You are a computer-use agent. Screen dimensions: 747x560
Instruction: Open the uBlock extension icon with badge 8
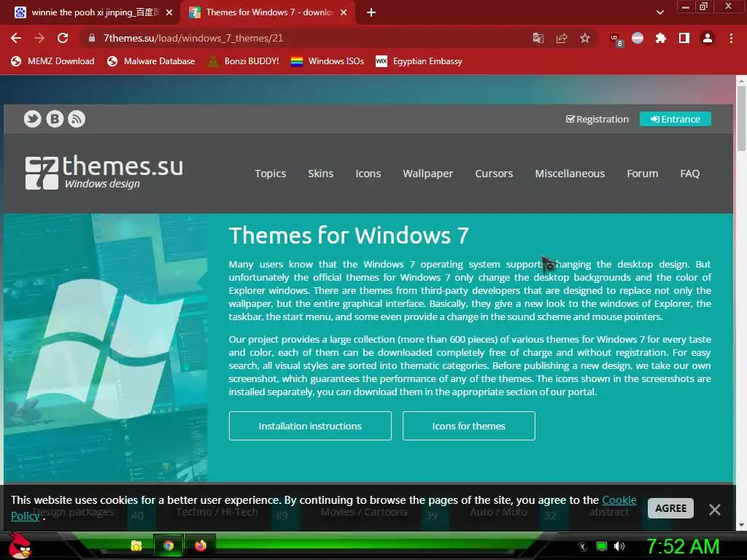coord(615,39)
